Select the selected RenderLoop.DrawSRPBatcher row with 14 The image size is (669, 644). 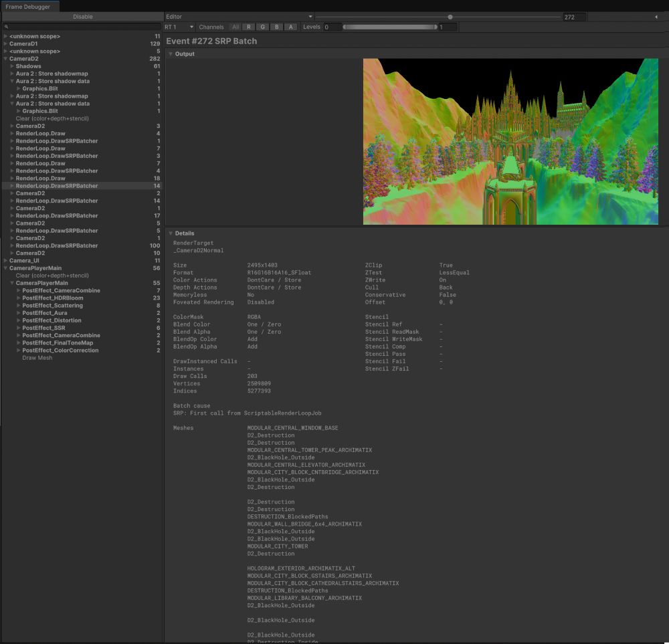82,185
